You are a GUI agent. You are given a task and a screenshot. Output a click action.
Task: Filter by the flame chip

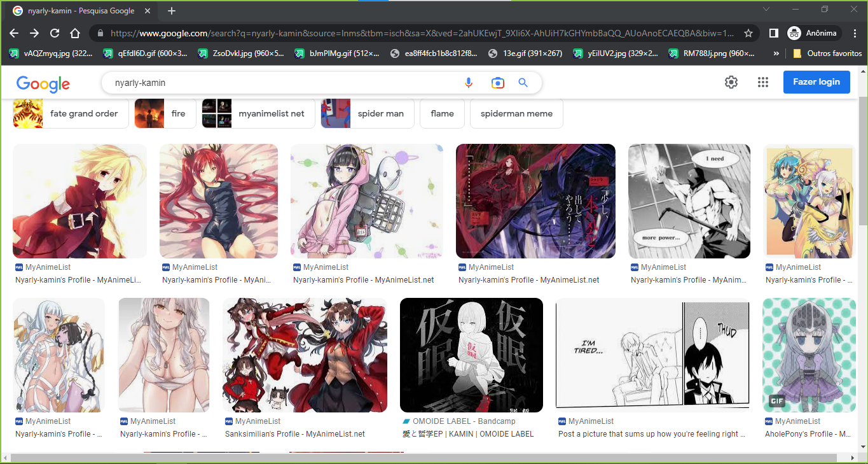pos(442,113)
